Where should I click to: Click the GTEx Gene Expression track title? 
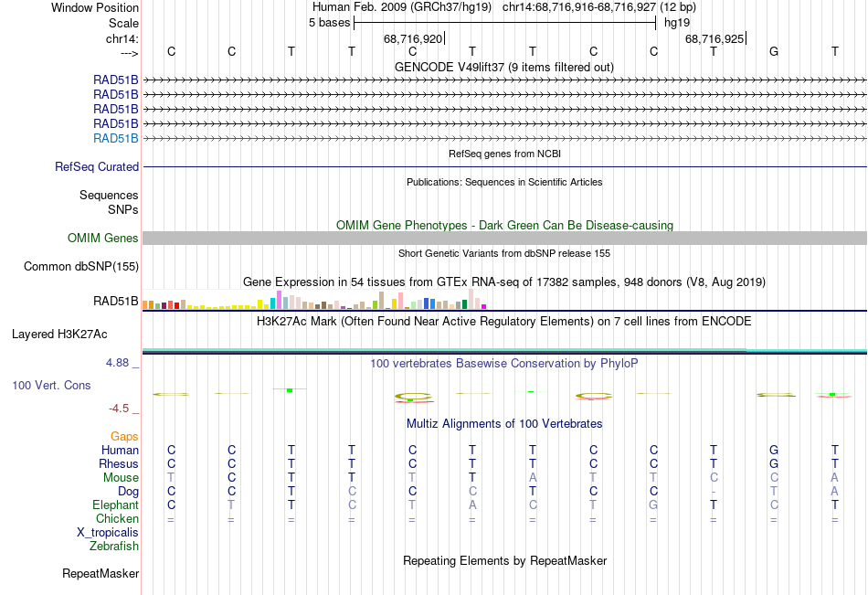click(504, 282)
